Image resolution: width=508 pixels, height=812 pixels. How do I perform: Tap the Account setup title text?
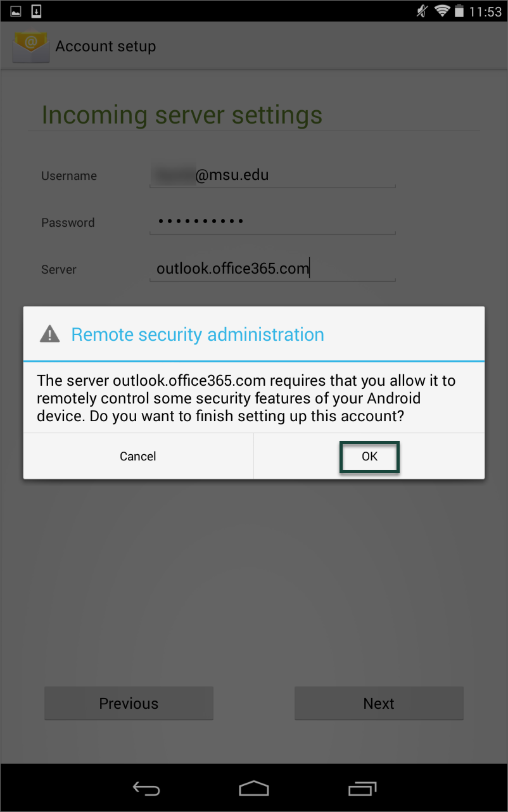pos(106,46)
